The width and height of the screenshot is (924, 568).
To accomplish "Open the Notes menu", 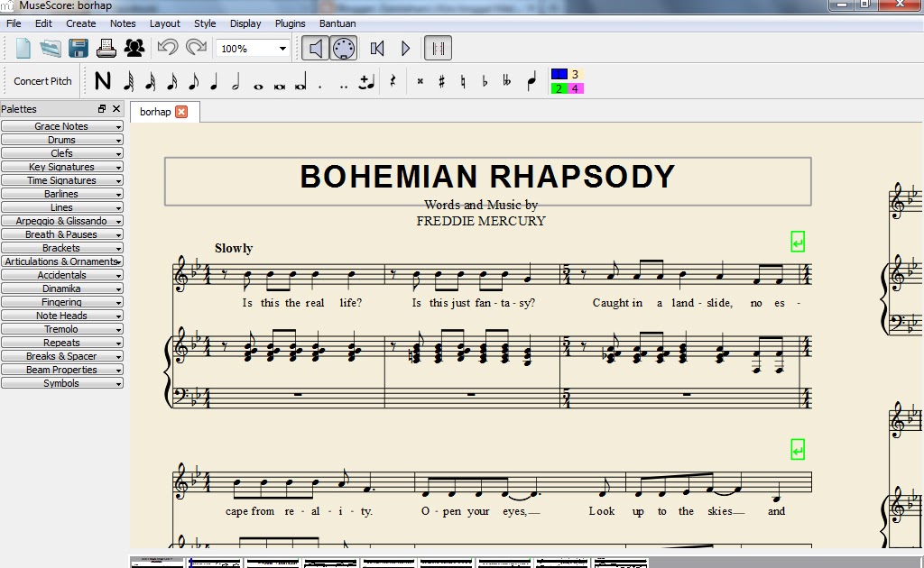I will (123, 23).
